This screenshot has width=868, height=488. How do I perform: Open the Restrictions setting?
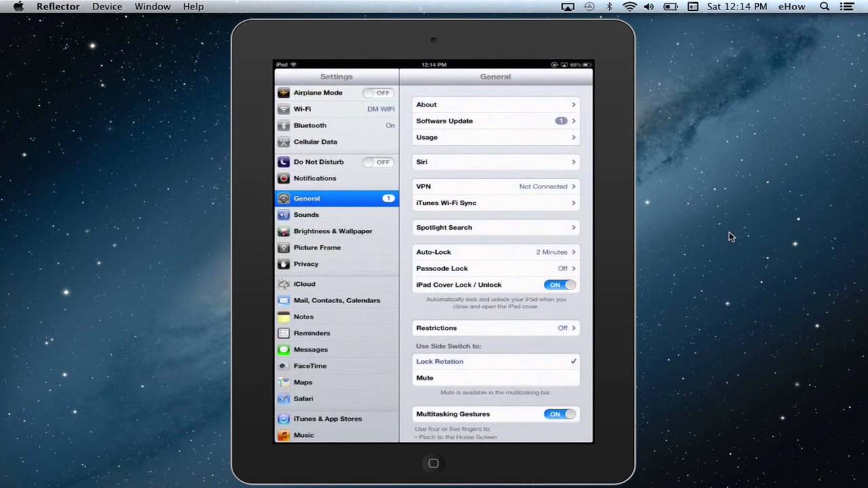click(x=496, y=328)
